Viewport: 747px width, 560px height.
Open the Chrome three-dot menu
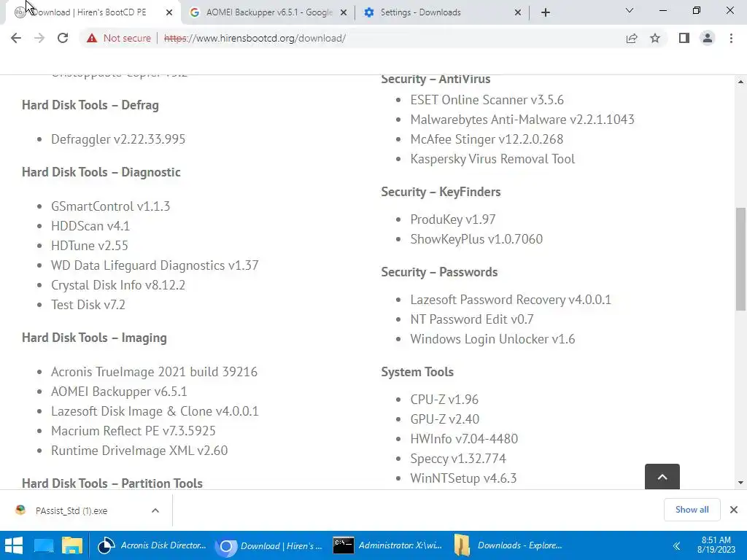[731, 38]
